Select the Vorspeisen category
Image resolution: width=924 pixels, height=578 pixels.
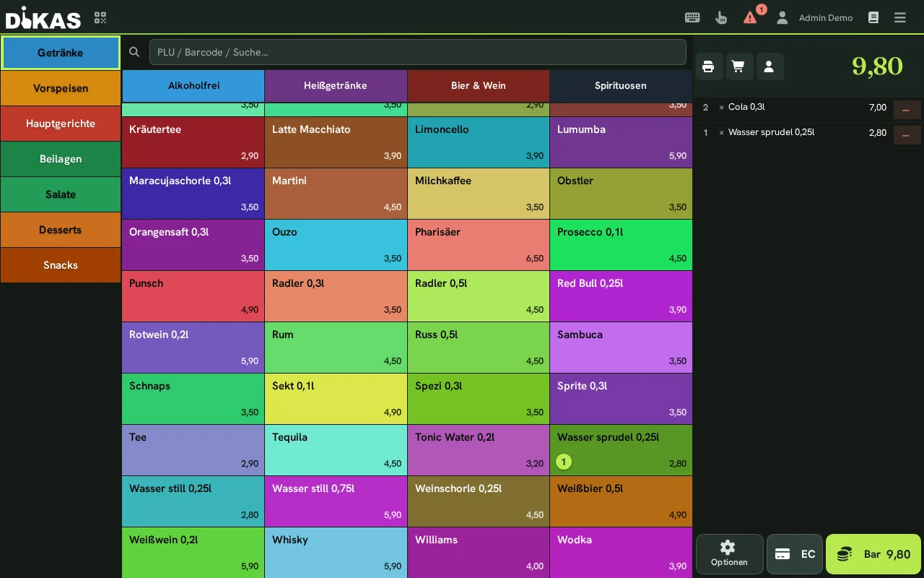pos(61,88)
